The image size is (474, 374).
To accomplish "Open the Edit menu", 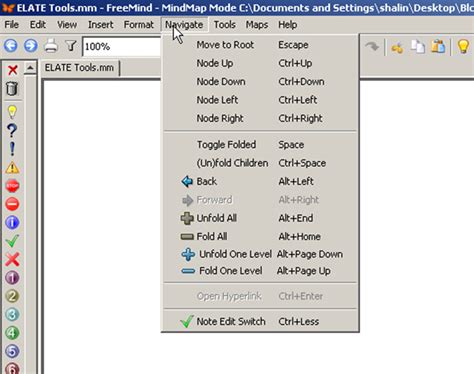I will (x=38, y=25).
